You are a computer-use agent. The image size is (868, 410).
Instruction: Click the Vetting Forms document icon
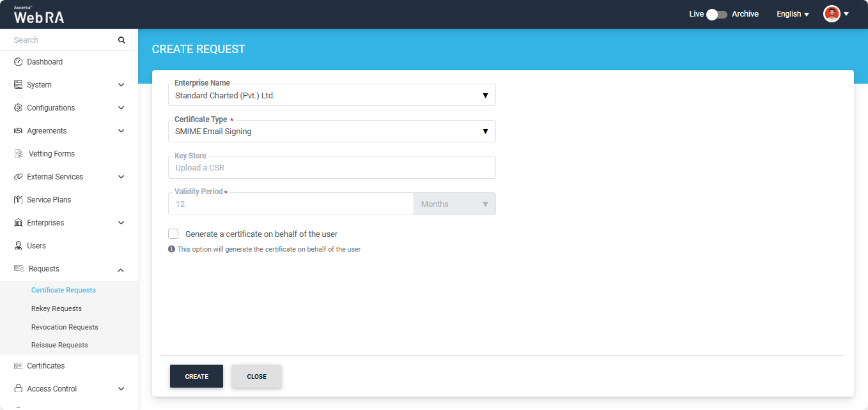point(19,154)
